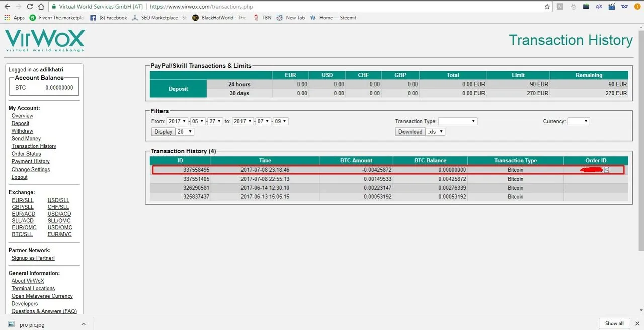
Task: Open the Currency filter dropdown
Action: click(579, 121)
